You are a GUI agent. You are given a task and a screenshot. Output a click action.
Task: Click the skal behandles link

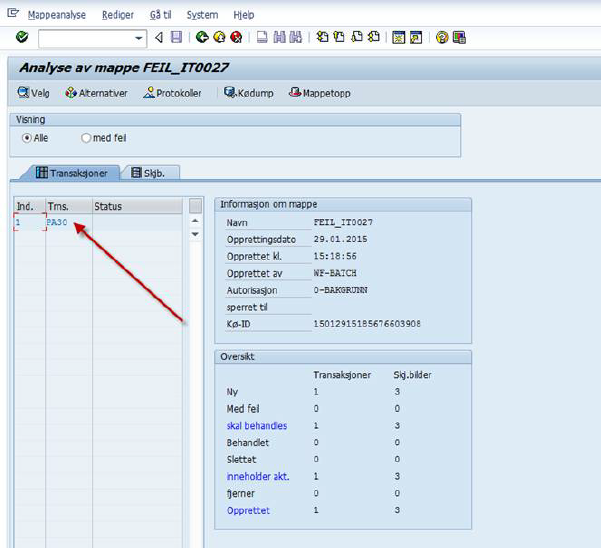tap(257, 426)
